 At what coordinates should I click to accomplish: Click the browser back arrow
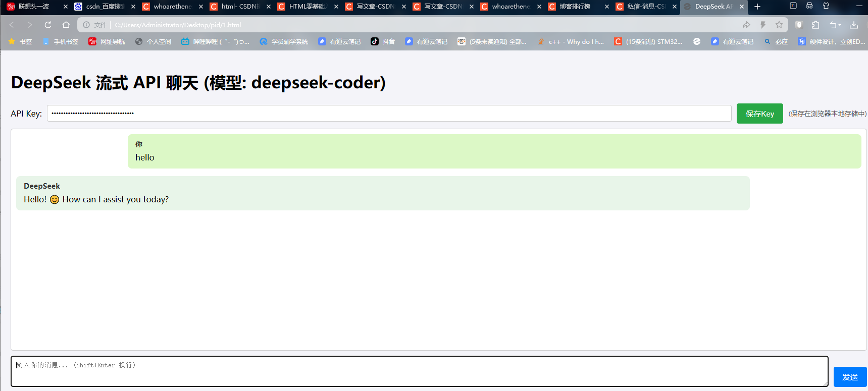(x=12, y=25)
